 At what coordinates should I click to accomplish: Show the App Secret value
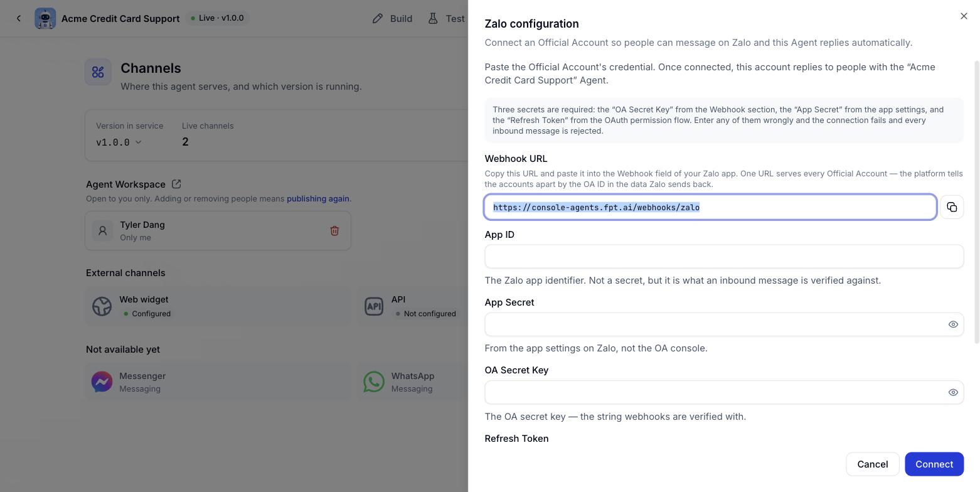pyautogui.click(x=953, y=324)
